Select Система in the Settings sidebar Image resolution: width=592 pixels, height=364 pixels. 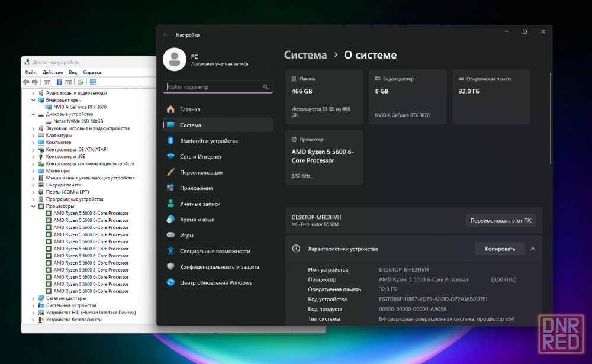click(x=218, y=125)
